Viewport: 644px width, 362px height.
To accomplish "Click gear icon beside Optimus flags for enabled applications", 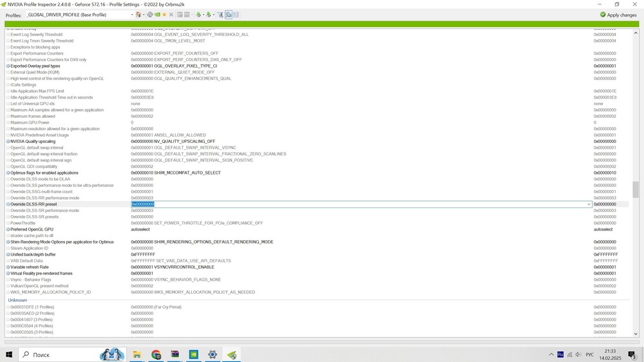I will (x=8, y=173).
